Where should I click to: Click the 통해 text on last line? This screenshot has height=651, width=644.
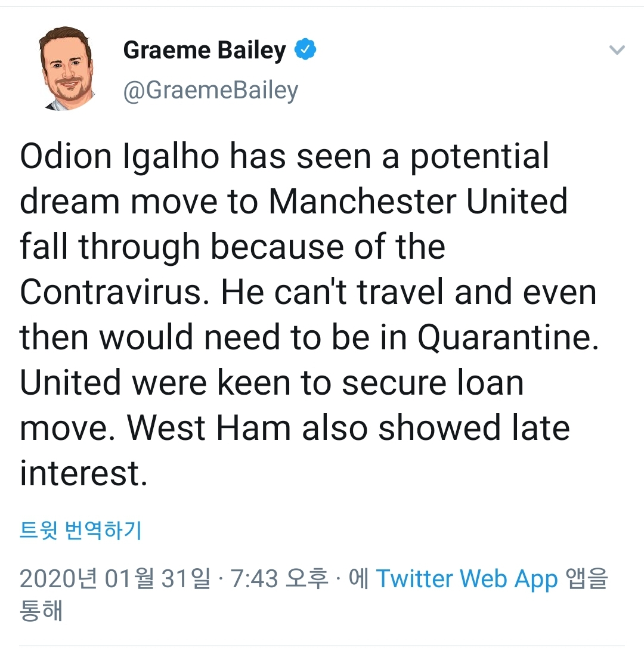click(41, 611)
